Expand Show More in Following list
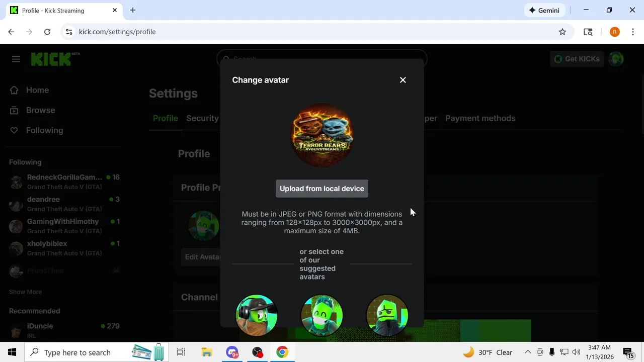This screenshot has height=362, width=644. coord(25,292)
